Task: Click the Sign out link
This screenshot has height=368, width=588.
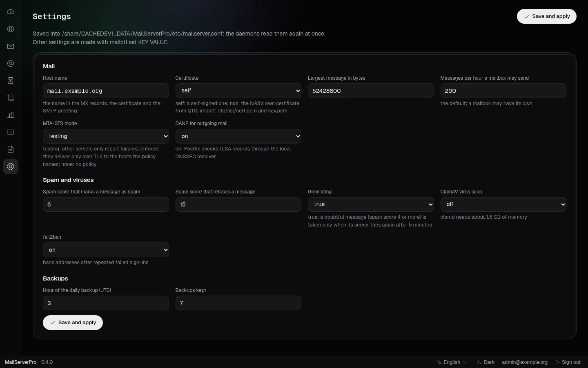Action: point(568,362)
